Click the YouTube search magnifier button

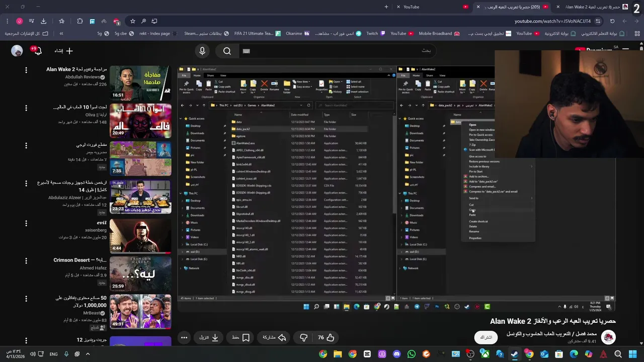227,51
